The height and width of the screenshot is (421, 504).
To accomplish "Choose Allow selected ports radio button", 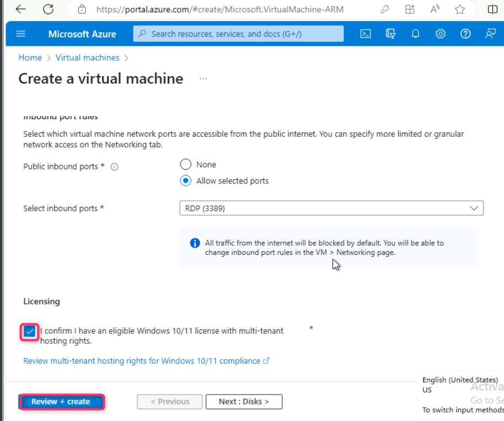I will click(186, 181).
